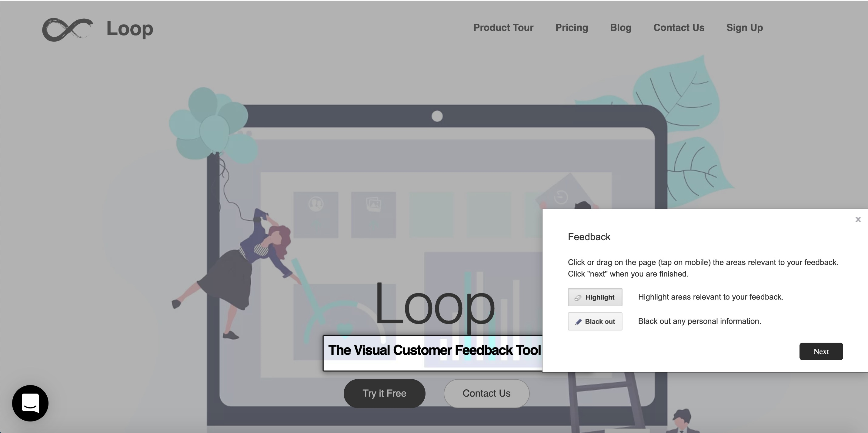Select the Black out feedback mode
868x433 pixels.
(x=595, y=322)
